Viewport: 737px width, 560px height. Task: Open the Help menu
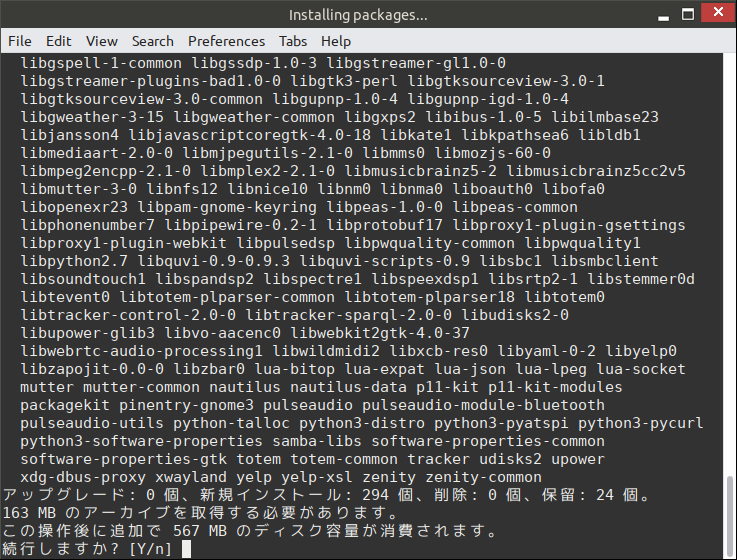(x=336, y=41)
